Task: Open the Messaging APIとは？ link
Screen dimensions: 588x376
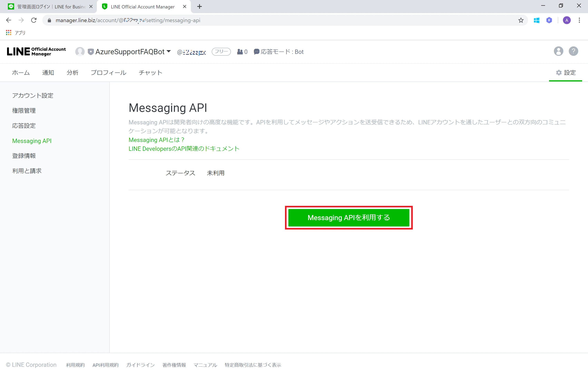Action: pyautogui.click(x=156, y=140)
